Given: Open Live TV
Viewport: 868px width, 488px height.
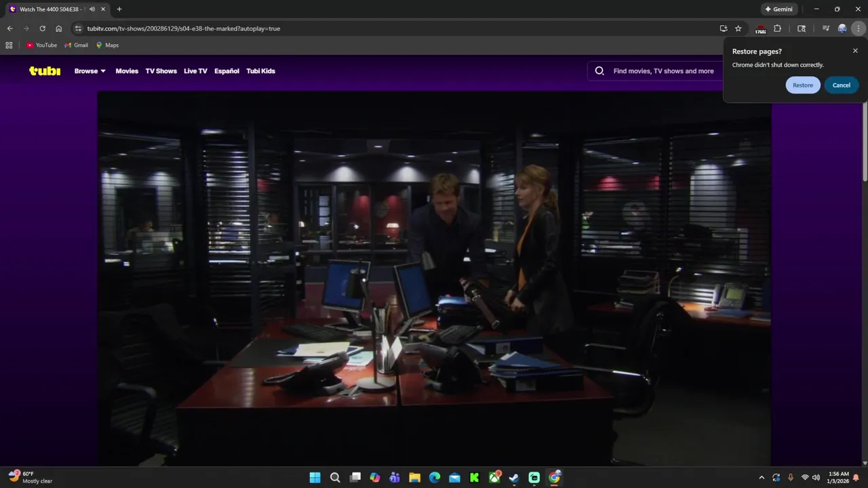Looking at the screenshot, I should click(195, 70).
